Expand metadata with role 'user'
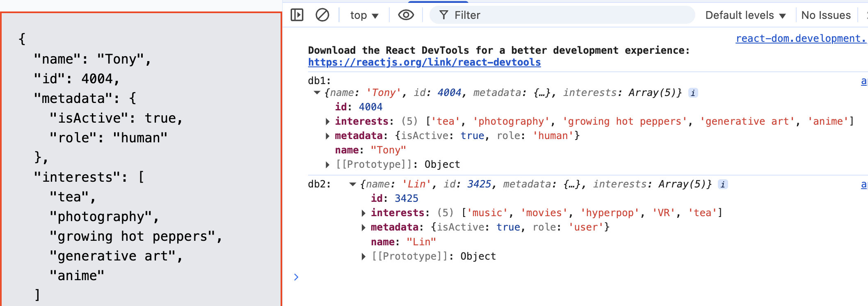This screenshot has height=306, width=868. click(363, 227)
